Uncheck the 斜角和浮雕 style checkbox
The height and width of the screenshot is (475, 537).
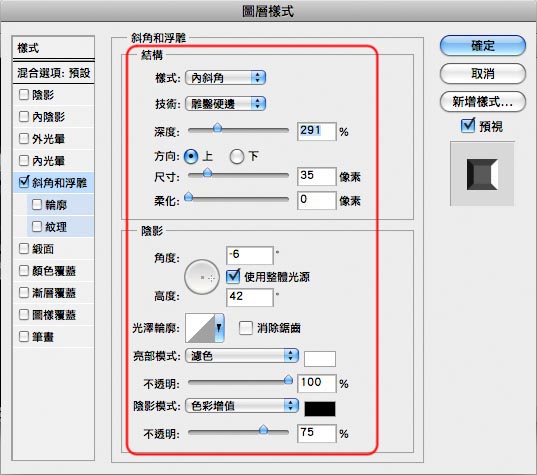click(x=24, y=182)
